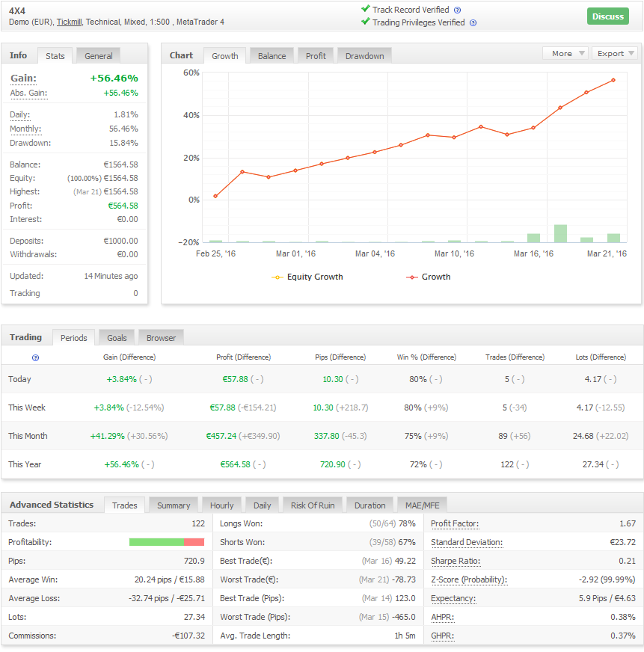The image size is (644, 652).
Task: Click the Worst Trade(€) value -78.73
Action: 404,579
